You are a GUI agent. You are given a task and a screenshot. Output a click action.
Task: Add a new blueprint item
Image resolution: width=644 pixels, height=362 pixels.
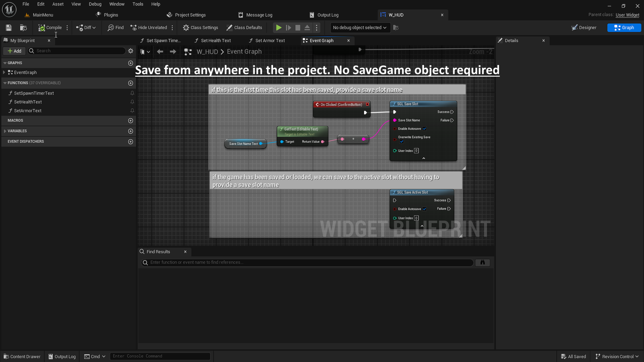(x=14, y=51)
